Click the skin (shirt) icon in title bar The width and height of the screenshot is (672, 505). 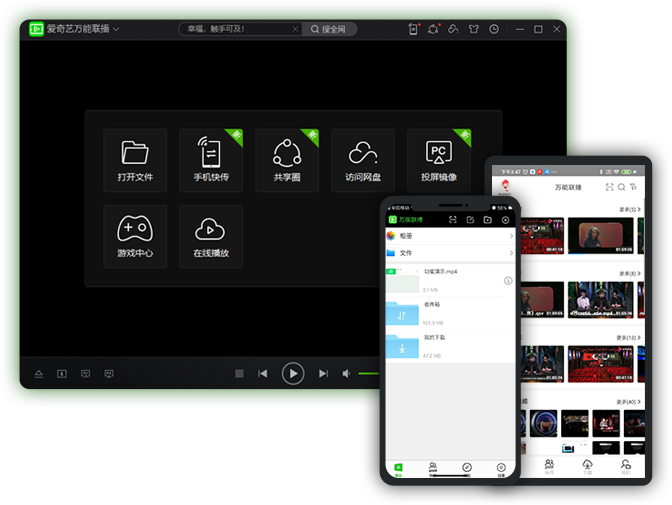tap(474, 29)
